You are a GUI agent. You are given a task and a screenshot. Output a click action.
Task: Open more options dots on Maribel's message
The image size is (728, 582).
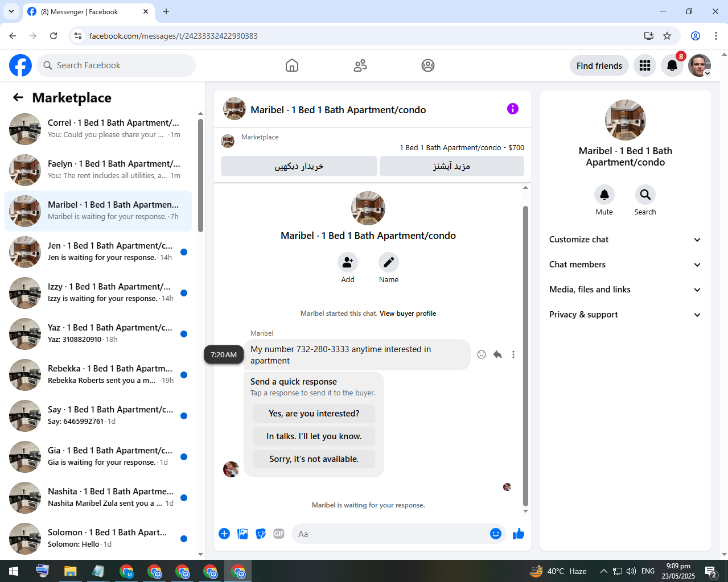513,354
